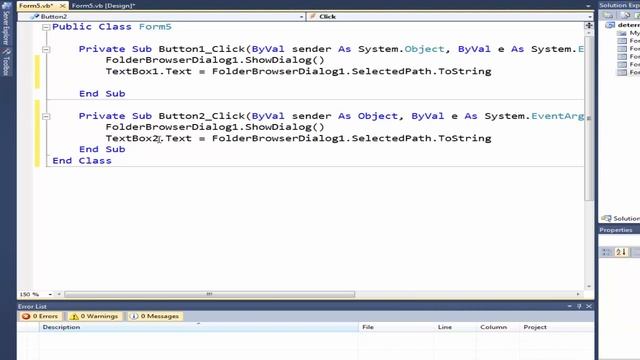Close the Error List panel
Screen dimensions: 640x360
(x=589, y=306)
